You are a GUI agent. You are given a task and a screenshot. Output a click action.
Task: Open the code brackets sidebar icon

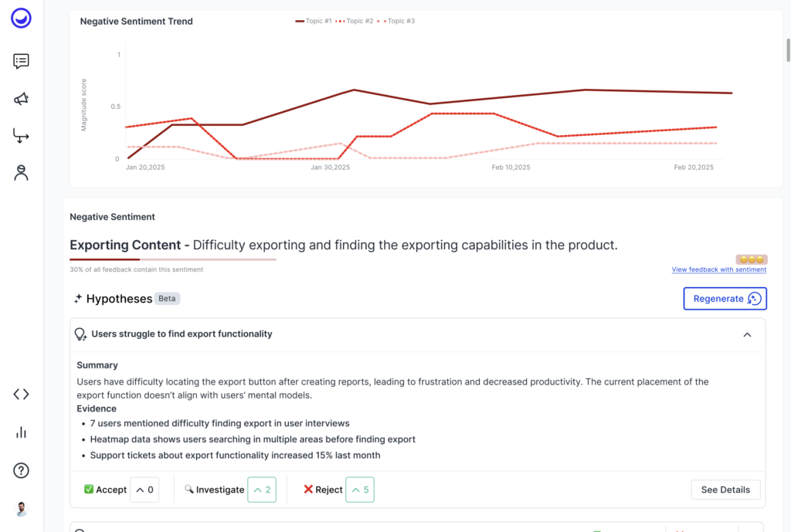22,395
